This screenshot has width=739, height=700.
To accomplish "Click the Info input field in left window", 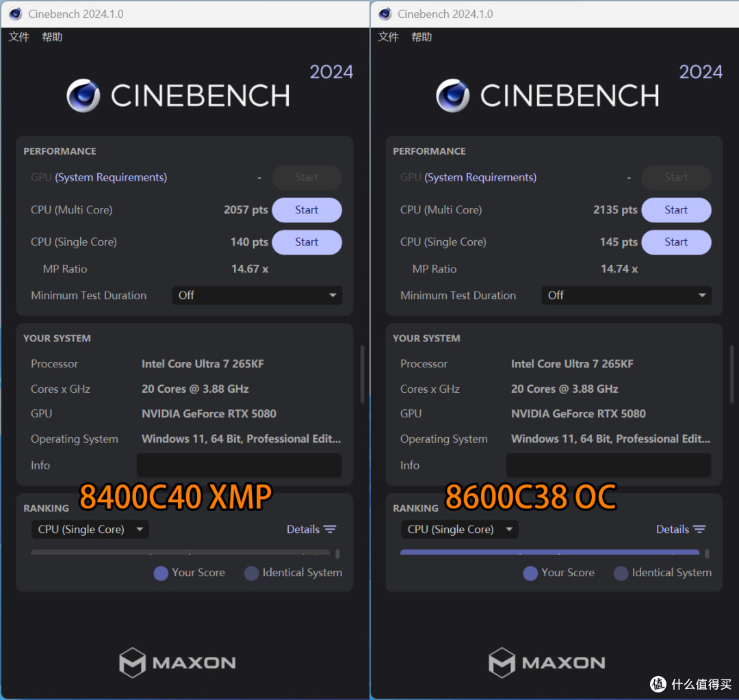I will [x=239, y=465].
